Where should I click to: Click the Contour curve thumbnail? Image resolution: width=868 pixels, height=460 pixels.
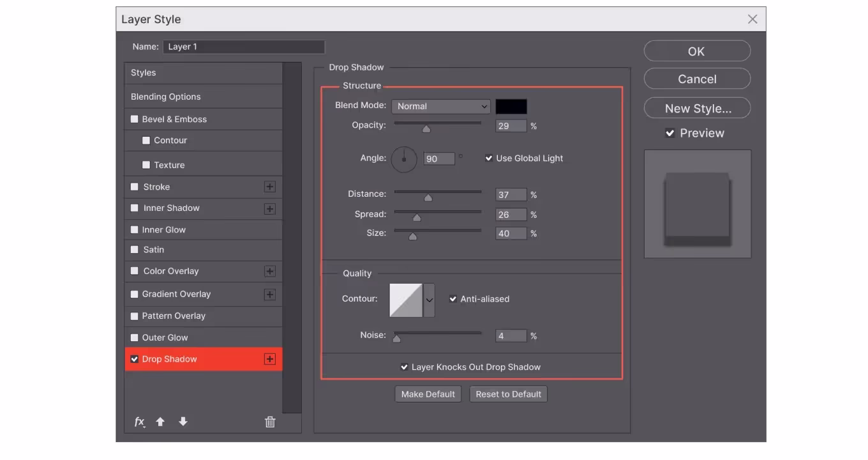tap(406, 300)
